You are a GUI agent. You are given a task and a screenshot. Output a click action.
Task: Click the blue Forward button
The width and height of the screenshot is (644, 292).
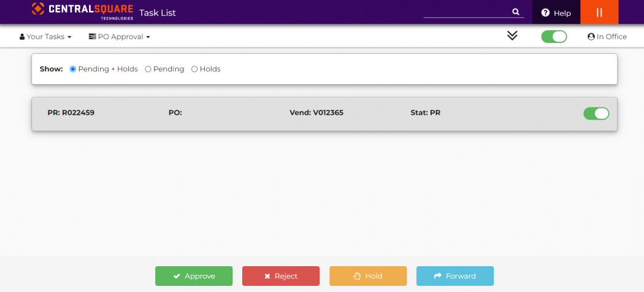click(455, 276)
